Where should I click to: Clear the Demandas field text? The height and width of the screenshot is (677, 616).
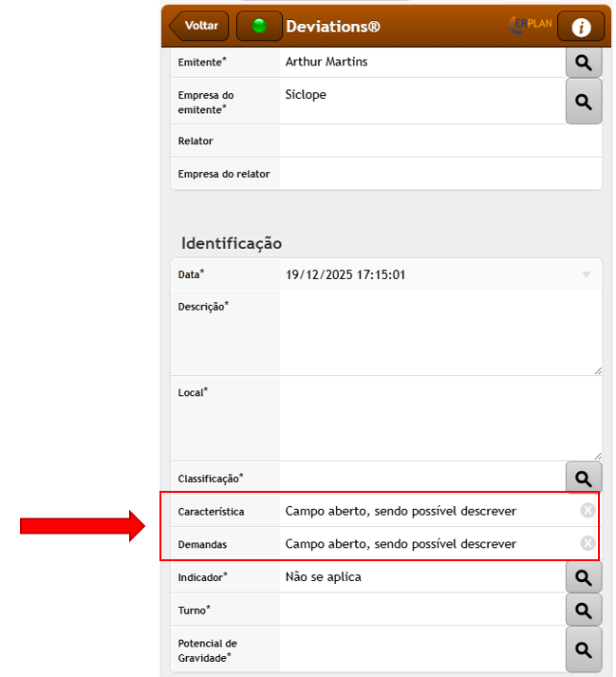588,543
